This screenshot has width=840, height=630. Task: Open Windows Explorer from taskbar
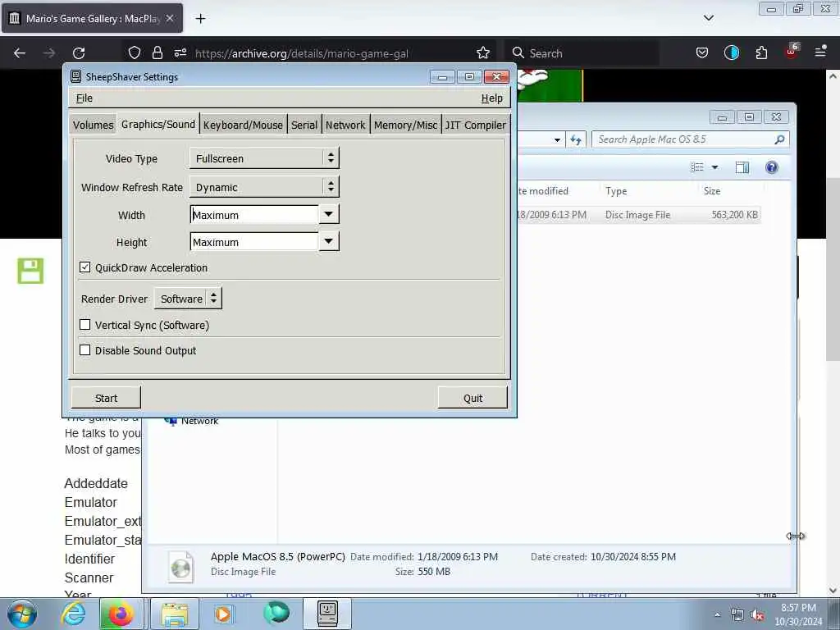[174, 614]
